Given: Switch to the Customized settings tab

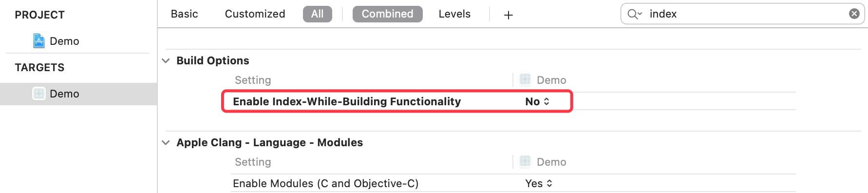Looking at the screenshot, I should pos(255,14).
